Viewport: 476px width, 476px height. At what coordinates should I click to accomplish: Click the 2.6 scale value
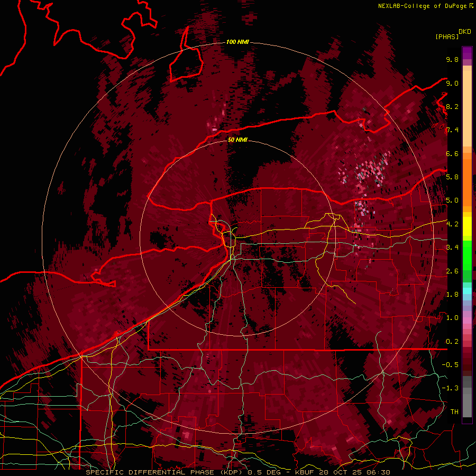tap(452, 271)
